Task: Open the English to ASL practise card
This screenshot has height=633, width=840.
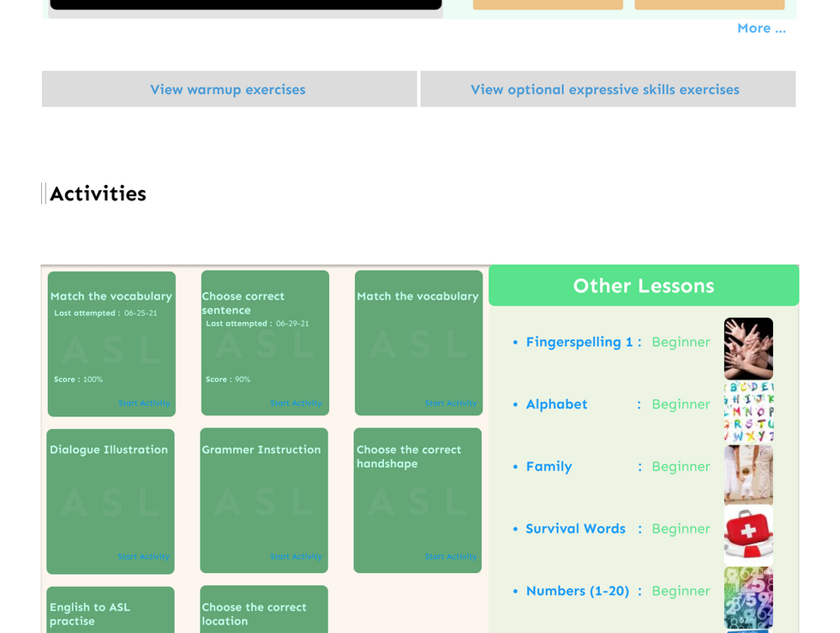Action: pyautogui.click(x=111, y=610)
